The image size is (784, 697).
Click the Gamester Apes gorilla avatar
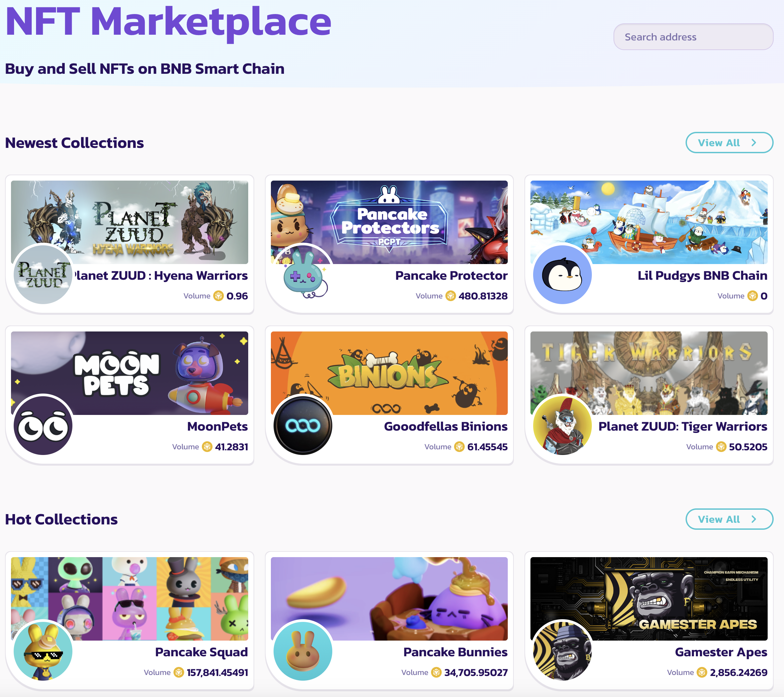pos(562,651)
